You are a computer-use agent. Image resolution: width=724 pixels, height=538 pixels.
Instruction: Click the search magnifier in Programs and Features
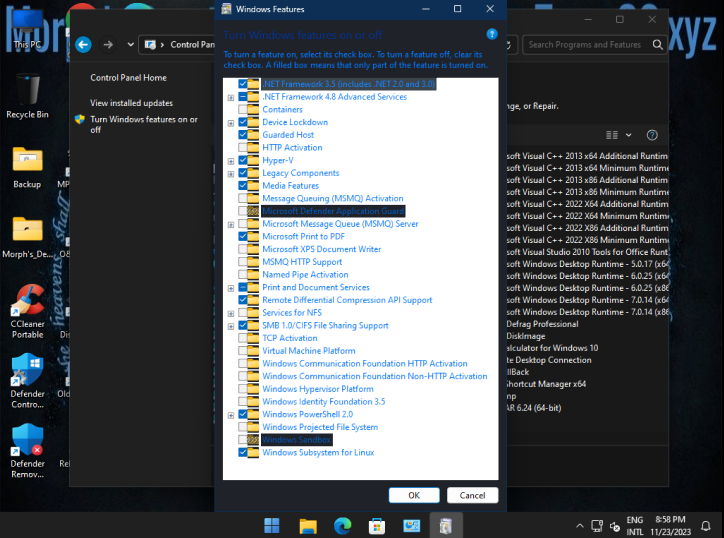pos(658,45)
